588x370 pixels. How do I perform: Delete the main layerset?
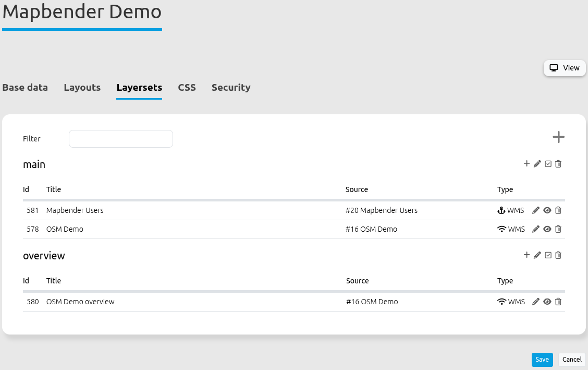pos(558,164)
